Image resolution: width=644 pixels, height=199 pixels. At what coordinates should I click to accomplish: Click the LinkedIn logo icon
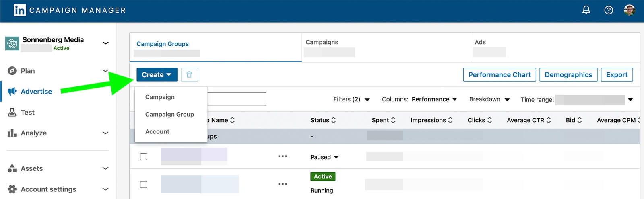tap(19, 10)
